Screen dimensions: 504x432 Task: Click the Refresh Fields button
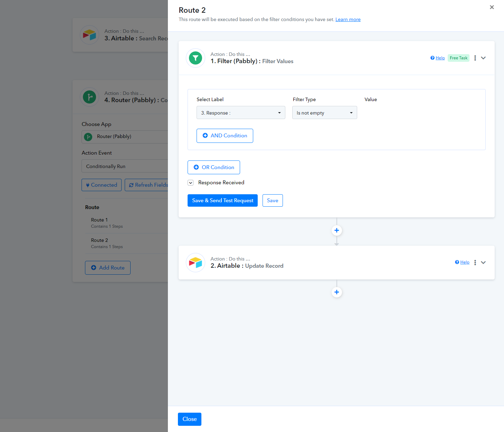point(146,185)
